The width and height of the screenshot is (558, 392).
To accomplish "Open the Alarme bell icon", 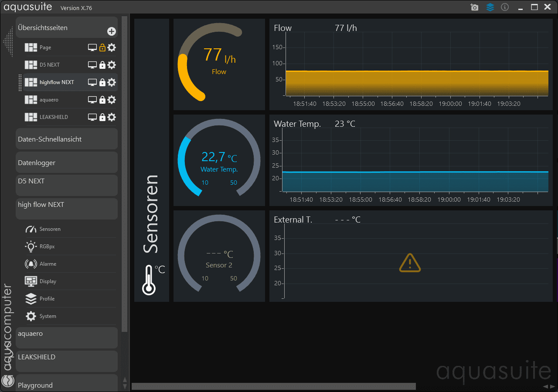I will click(31, 264).
